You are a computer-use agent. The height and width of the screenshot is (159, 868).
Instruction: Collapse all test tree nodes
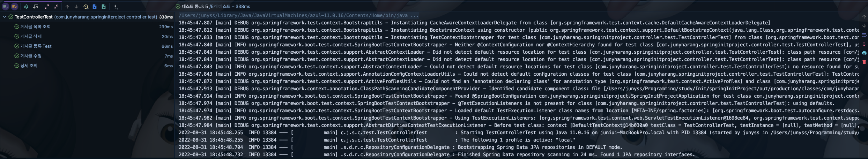coord(56,7)
